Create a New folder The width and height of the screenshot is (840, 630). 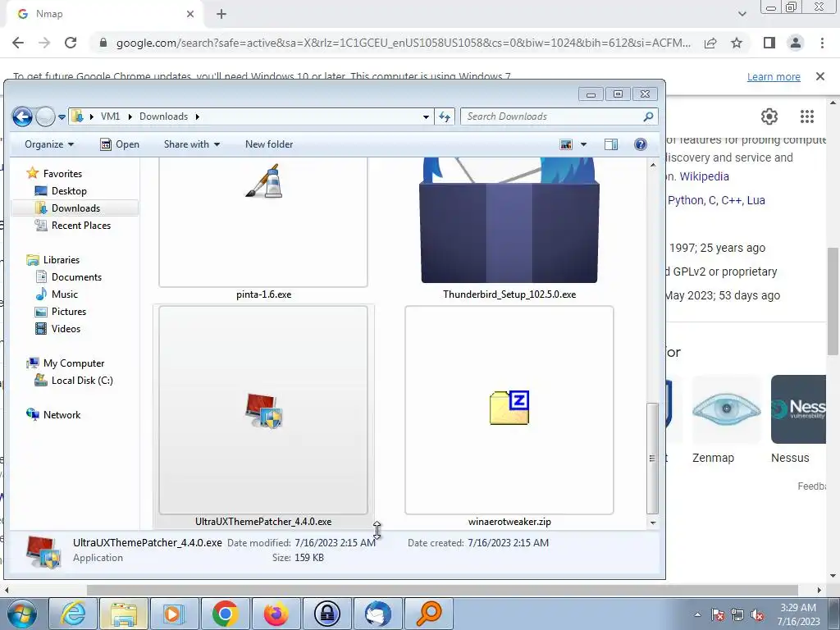point(269,144)
